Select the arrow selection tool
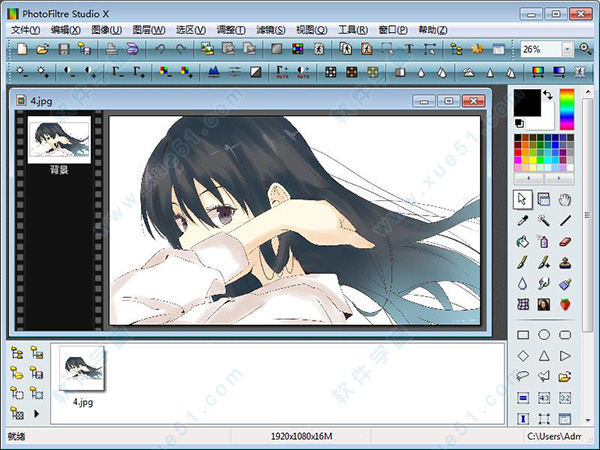 pyautogui.click(x=522, y=199)
